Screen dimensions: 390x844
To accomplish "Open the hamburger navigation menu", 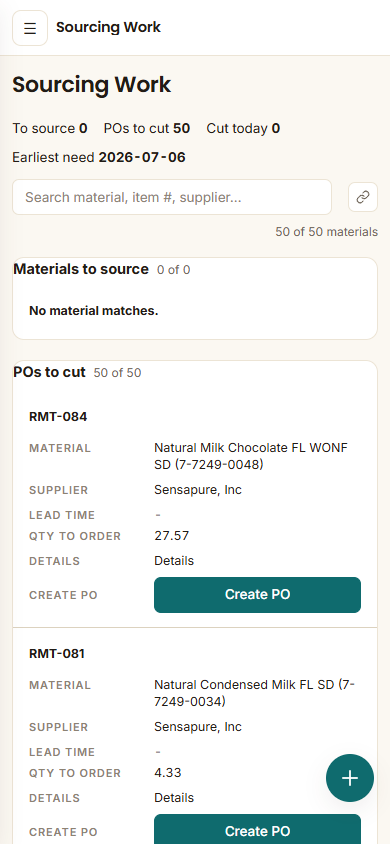I will point(30,28).
